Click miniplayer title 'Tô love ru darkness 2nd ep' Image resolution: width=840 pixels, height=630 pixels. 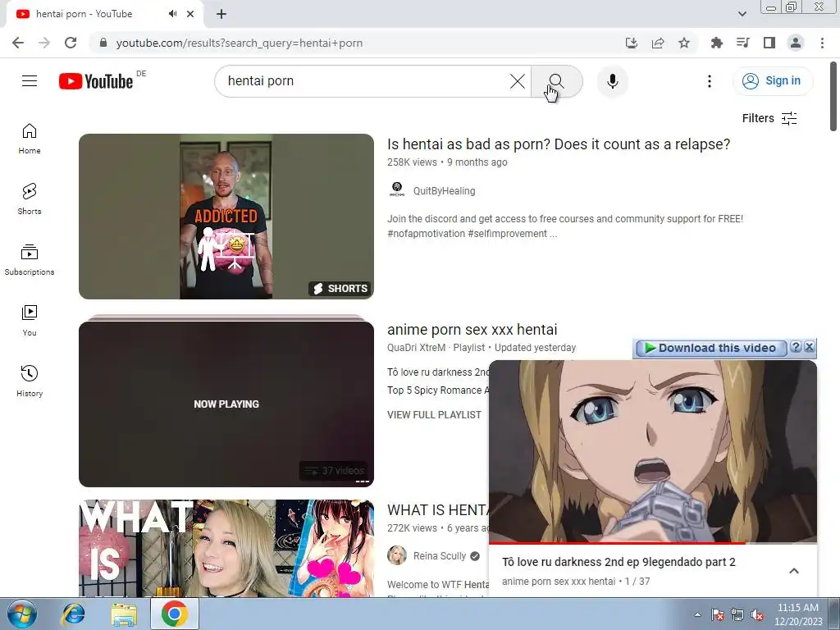tap(619, 563)
